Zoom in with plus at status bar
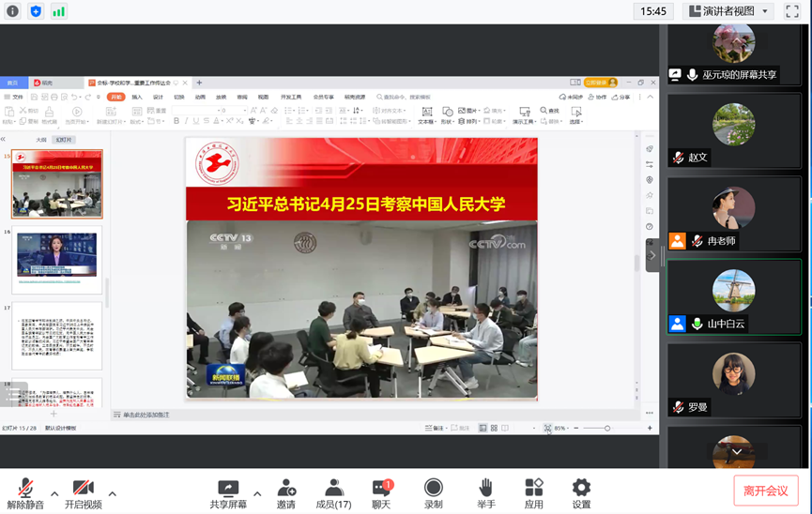Screen dimensions: 812x514 (x=650, y=428)
